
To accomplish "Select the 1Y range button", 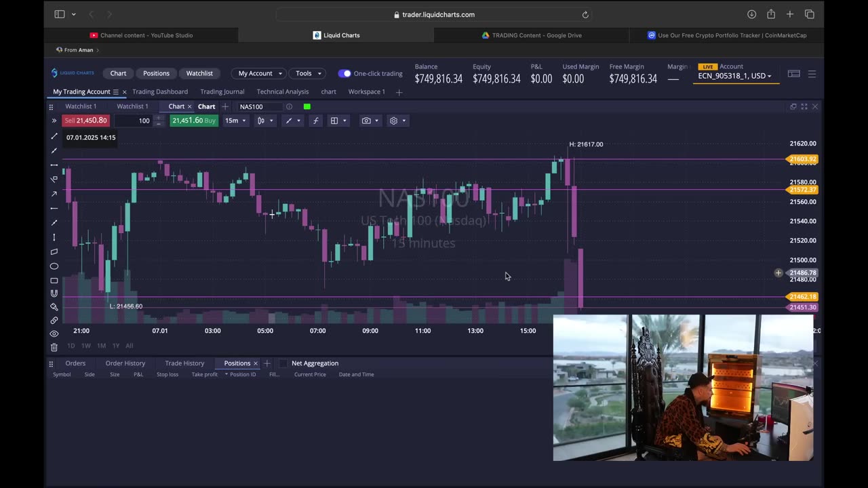I will [116, 346].
